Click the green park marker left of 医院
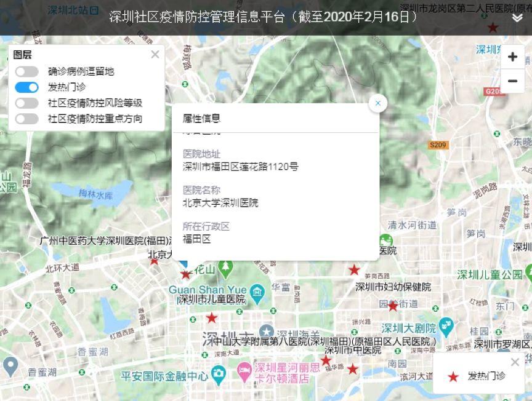The width and height of the screenshot is (532, 401). [386, 240]
